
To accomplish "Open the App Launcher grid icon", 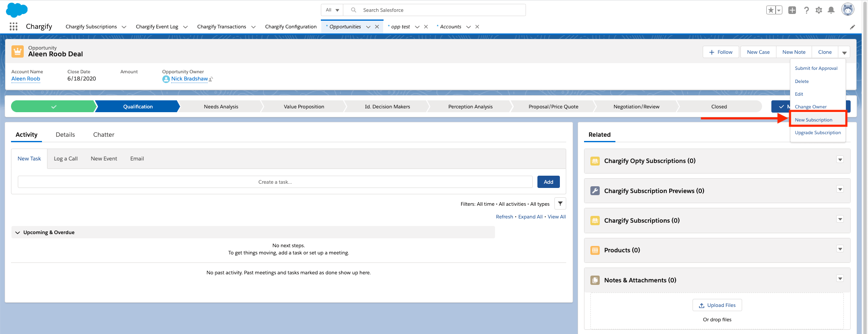I will (x=14, y=27).
